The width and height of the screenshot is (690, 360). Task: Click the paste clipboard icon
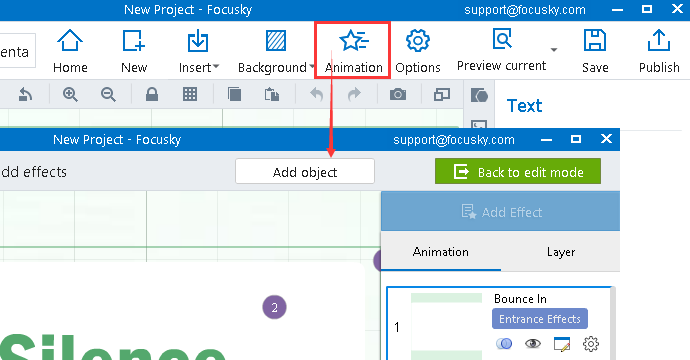point(272,94)
